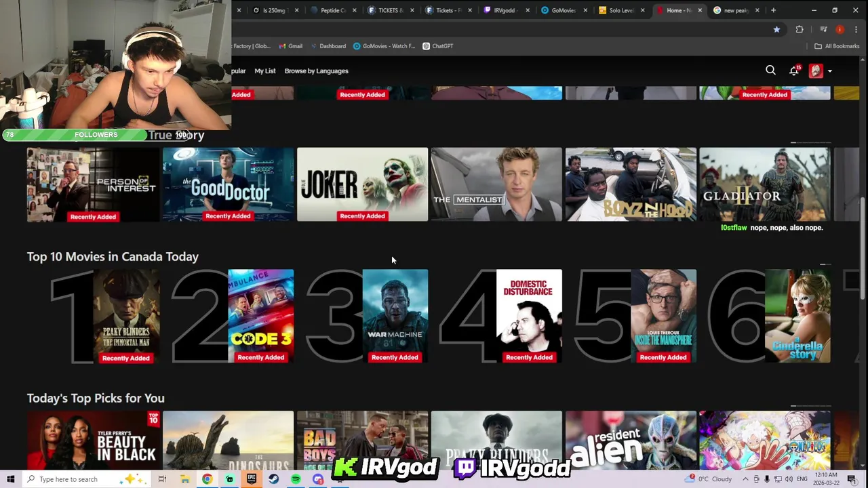Open The Mentalist thumbnail
This screenshot has width=868, height=488.
(496, 184)
